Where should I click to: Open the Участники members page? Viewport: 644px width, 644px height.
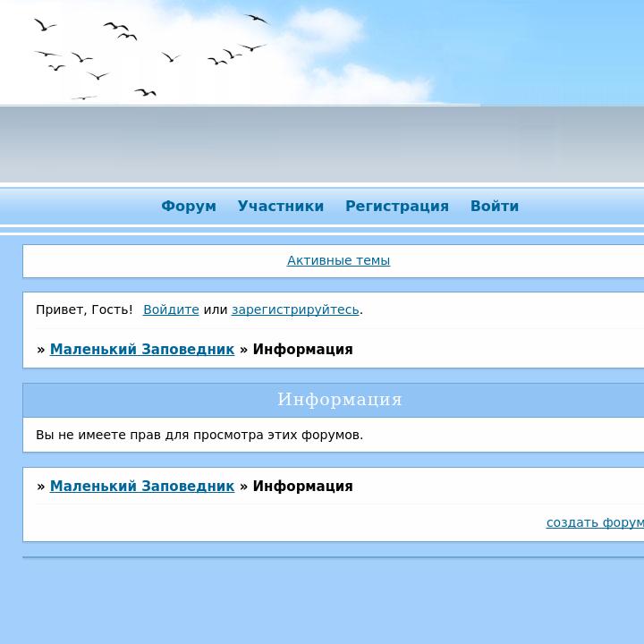tap(281, 206)
